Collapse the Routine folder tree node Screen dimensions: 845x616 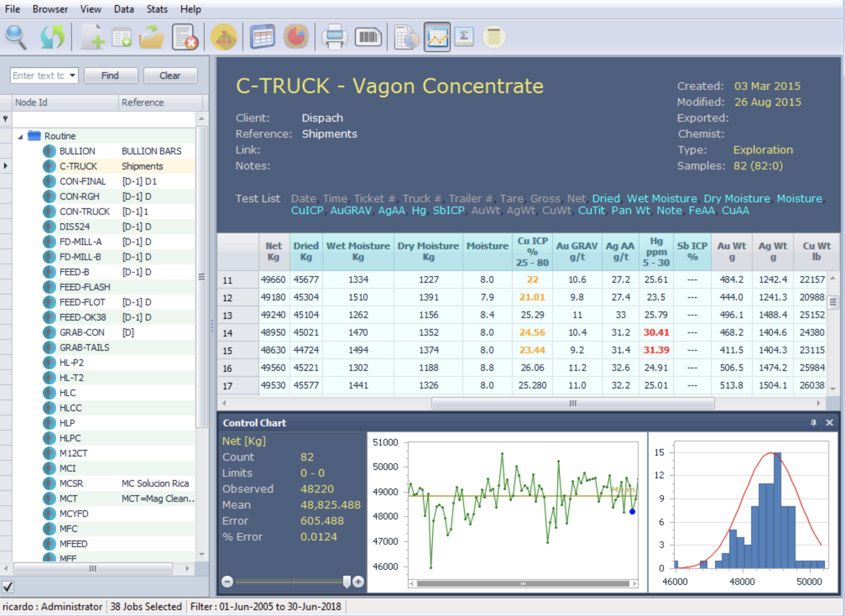click(20, 136)
